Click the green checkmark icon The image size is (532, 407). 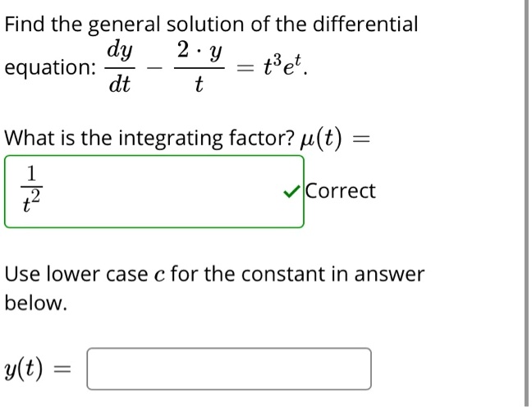291,191
